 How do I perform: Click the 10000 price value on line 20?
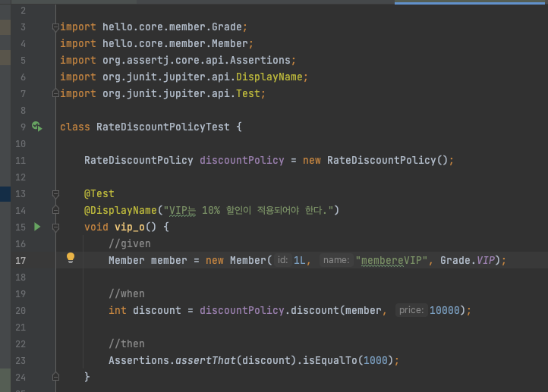[445, 310]
